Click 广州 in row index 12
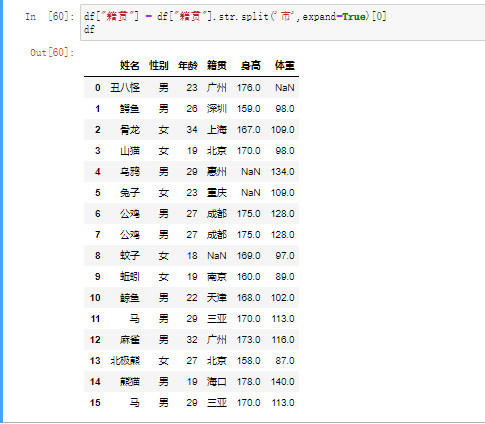 point(217,340)
